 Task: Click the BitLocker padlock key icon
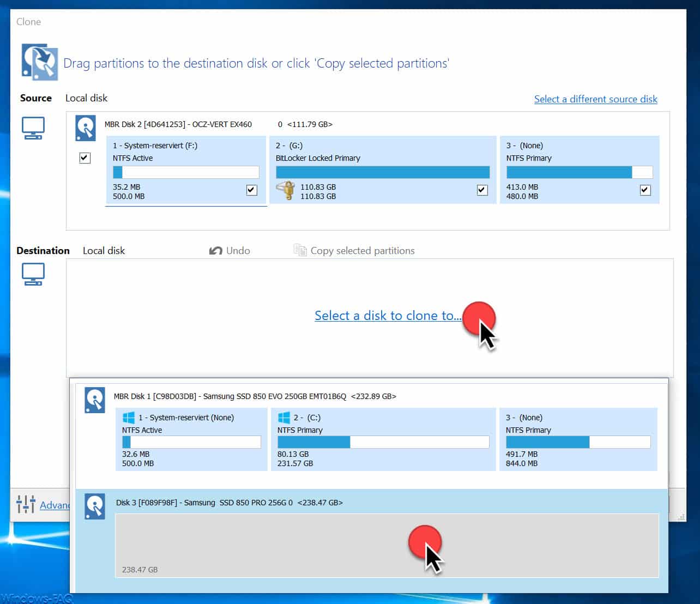(286, 191)
